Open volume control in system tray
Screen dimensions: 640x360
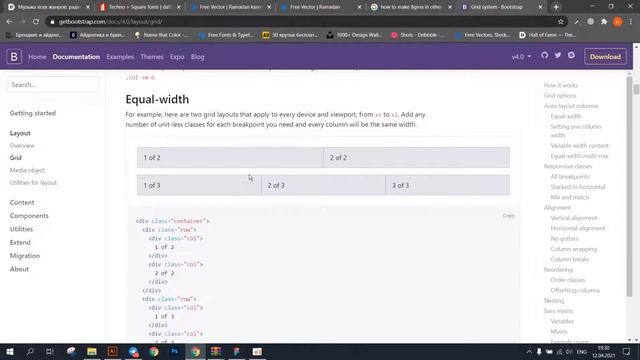569,351
